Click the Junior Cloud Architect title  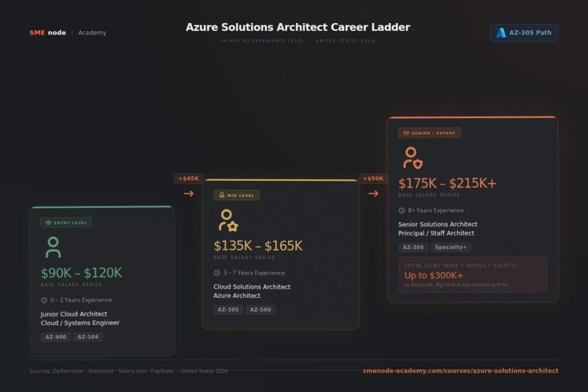click(x=74, y=314)
